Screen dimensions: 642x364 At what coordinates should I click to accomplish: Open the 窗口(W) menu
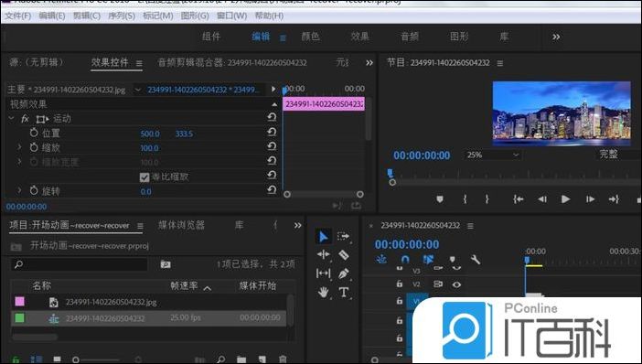pyautogui.click(x=231, y=16)
